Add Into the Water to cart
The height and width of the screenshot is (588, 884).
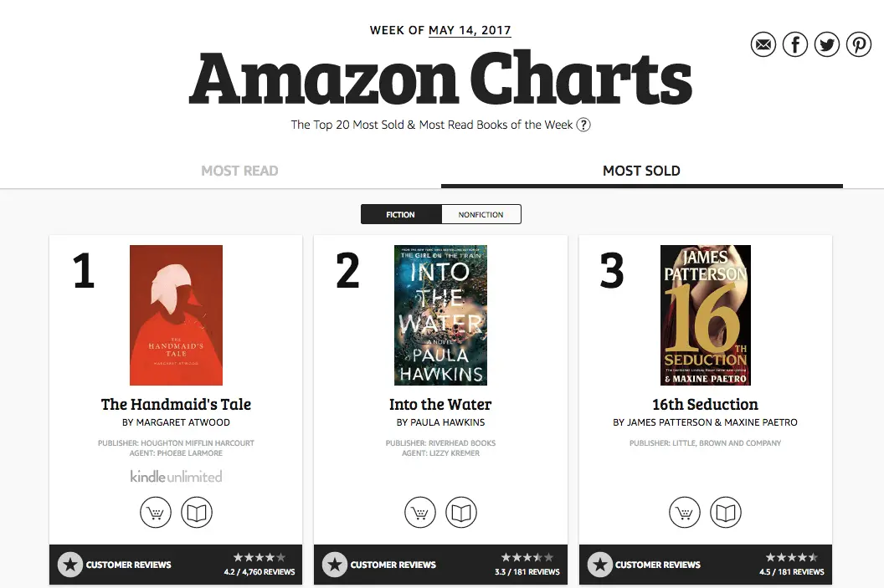pos(420,513)
